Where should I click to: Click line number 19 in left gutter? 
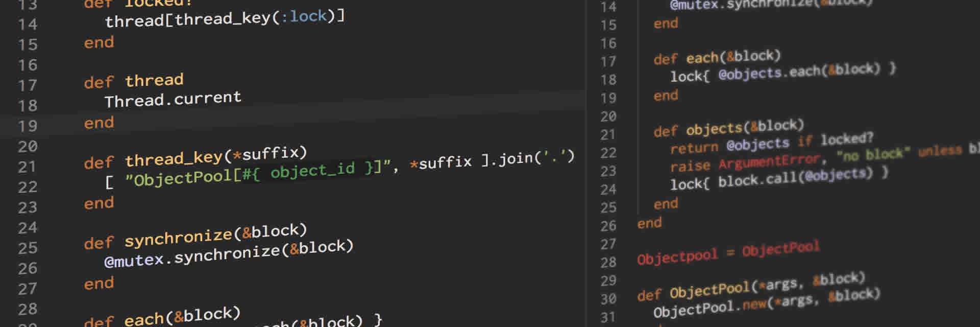28,126
